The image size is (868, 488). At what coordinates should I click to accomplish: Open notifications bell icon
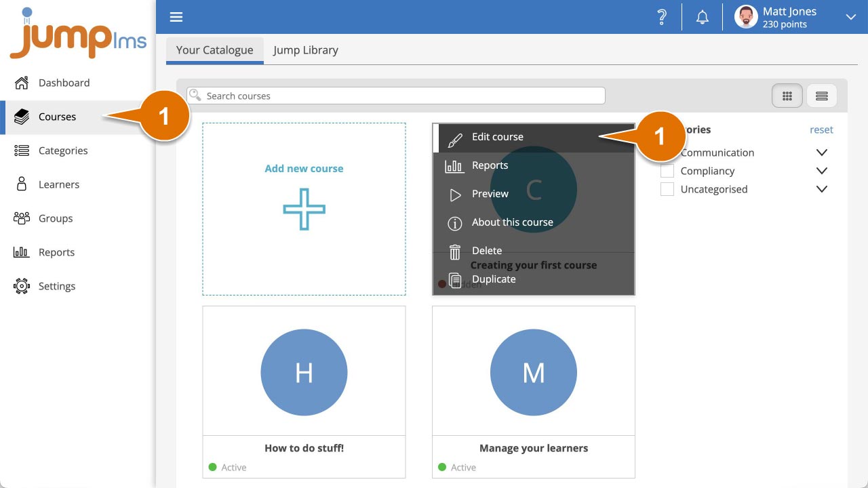point(703,18)
